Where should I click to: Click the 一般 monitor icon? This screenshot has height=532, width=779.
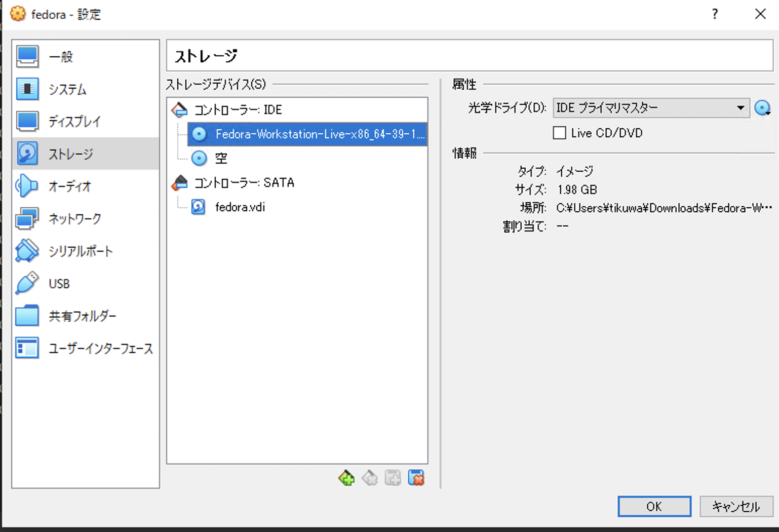coord(27,56)
